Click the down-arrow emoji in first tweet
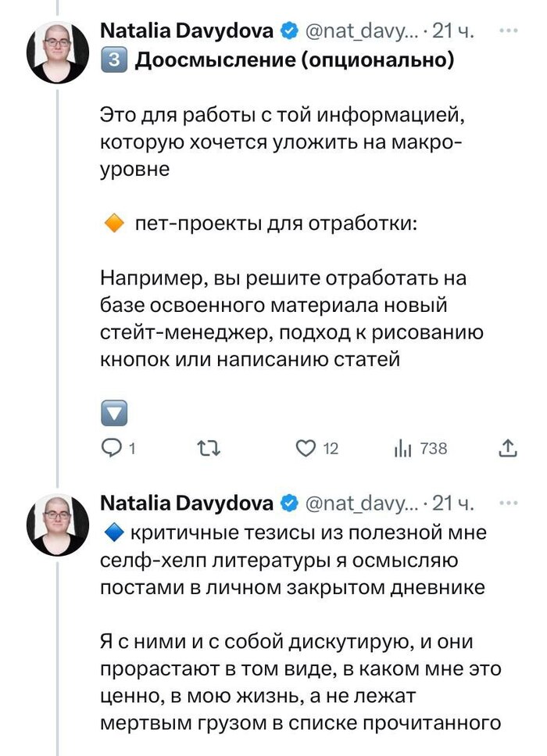The image size is (547, 756). pyautogui.click(x=115, y=412)
